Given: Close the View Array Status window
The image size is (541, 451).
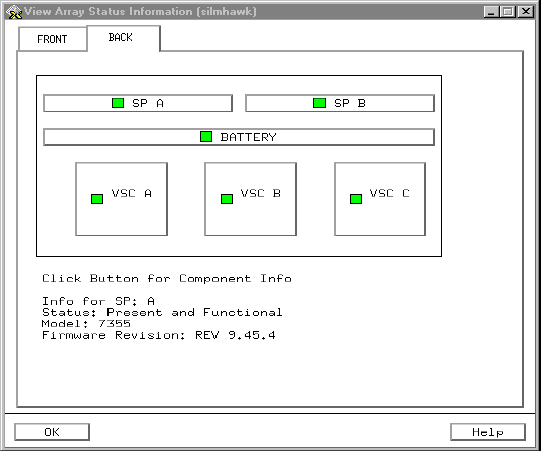Looking at the screenshot, I should coord(526,12).
